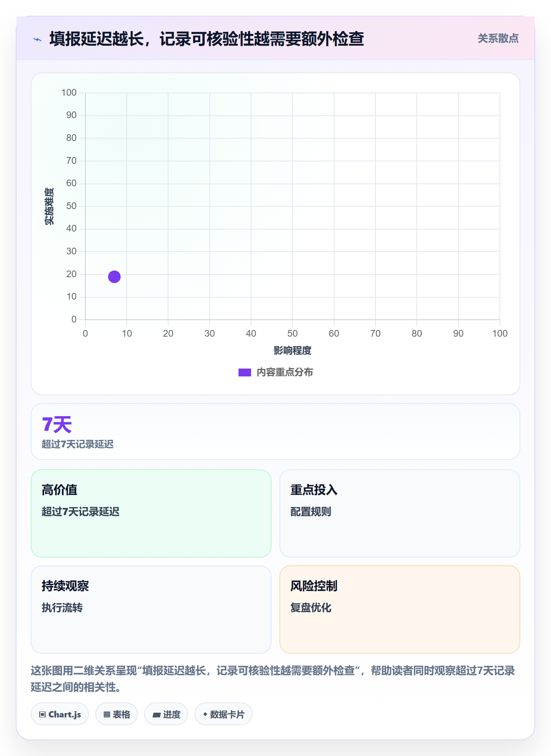Click the 实施难度 y-axis title
Viewport: 551px width, 756px height.
click(49, 206)
